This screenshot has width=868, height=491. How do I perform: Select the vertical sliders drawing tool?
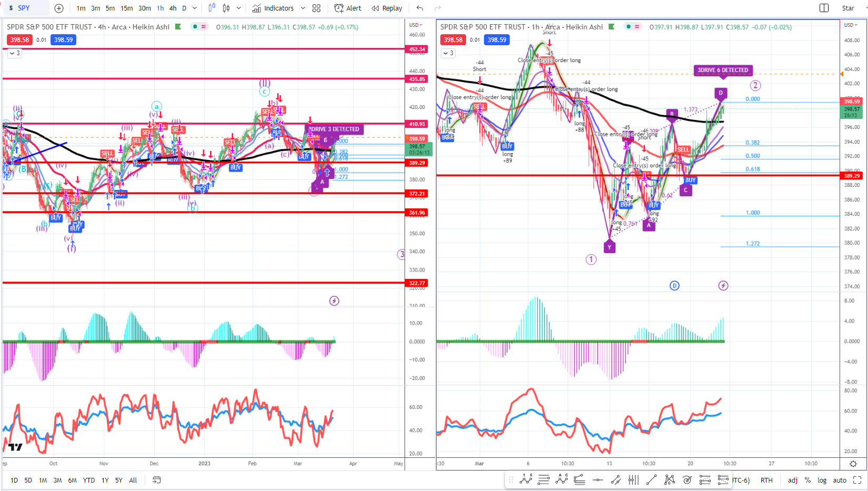[633, 479]
